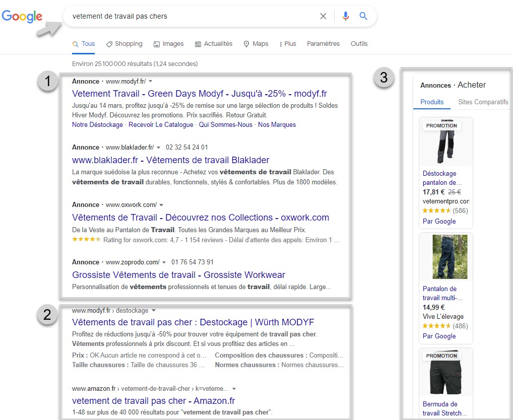Open the Shopping tab
The width and height of the screenshot is (513, 420).
click(x=124, y=44)
